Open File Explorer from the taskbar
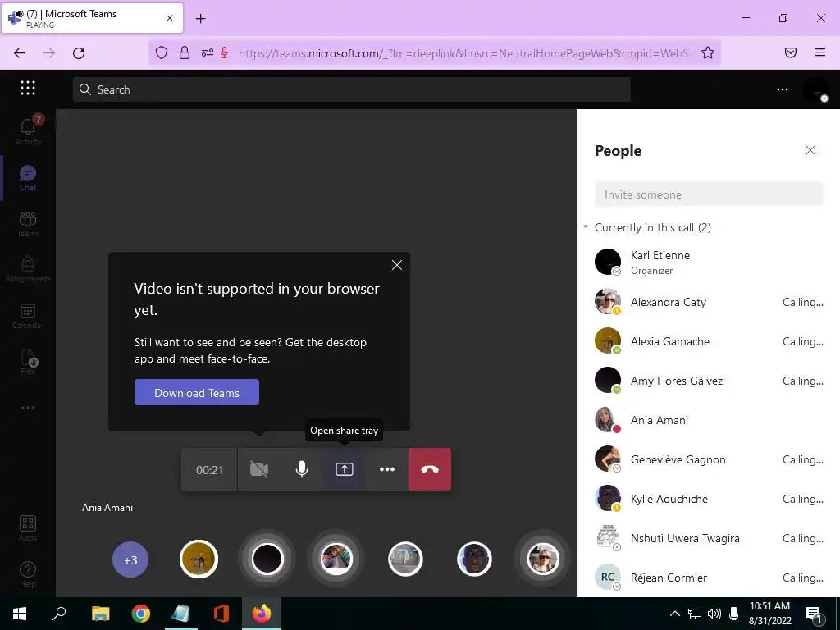The height and width of the screenshot is (630, 840). click(x=100, y=614)
